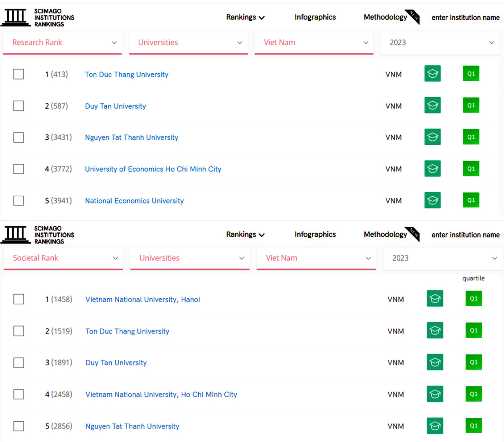Image resolution: width=504 pixels, height=442 pixels.
Task: Open Methodology page in the lower navigation bar
Action: [385, 234]
